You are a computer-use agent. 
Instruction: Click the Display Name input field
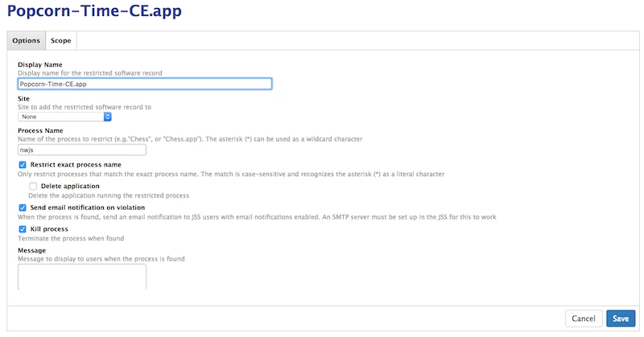145,84
